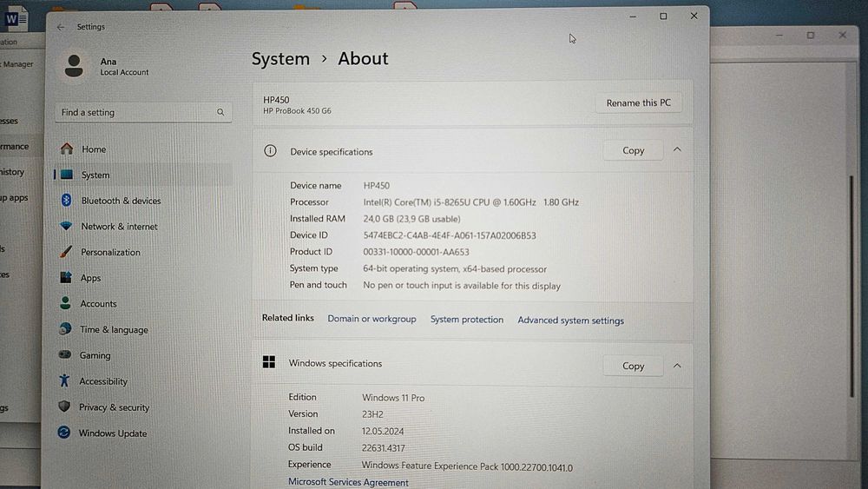Viewport: 868px width, 489px height.
Task: Open Advanced system settings link
Action: 571,320
